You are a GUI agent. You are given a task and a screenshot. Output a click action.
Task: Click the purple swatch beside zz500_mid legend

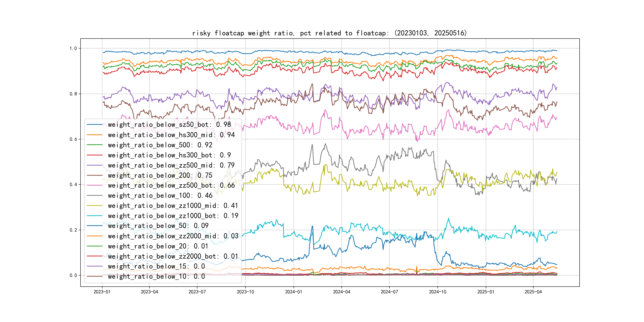(95, 165)
